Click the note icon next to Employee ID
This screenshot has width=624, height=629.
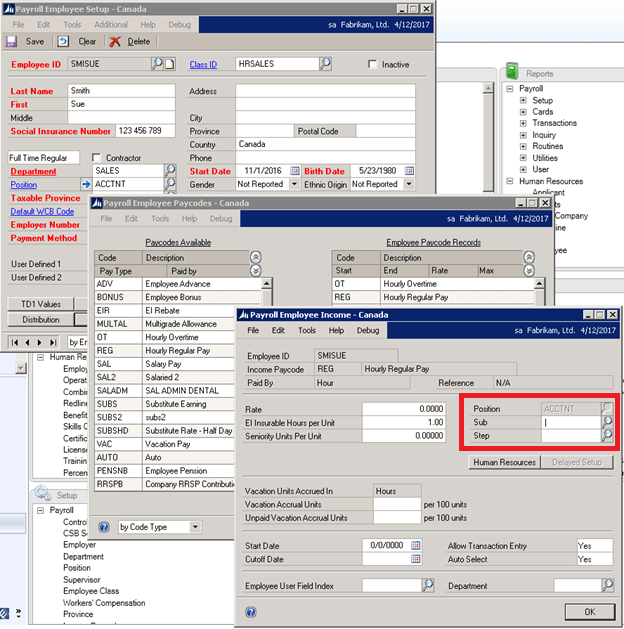[x=170, y=64]
